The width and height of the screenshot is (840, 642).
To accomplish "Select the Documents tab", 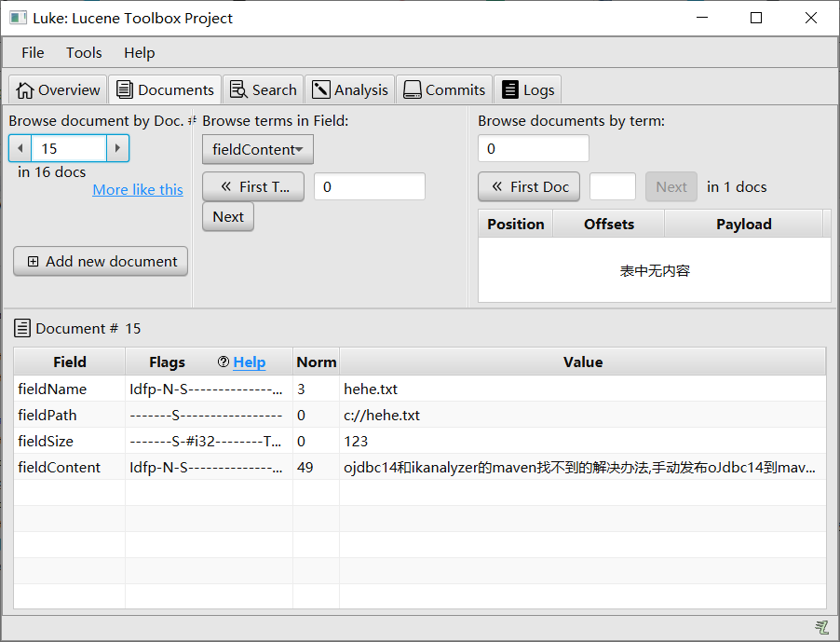I will coord(165,89).
